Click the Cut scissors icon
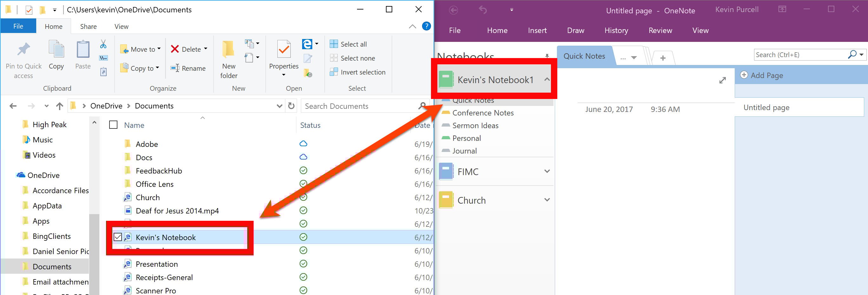This screenshot has width=868, height=295. click(x=103, y=44)
